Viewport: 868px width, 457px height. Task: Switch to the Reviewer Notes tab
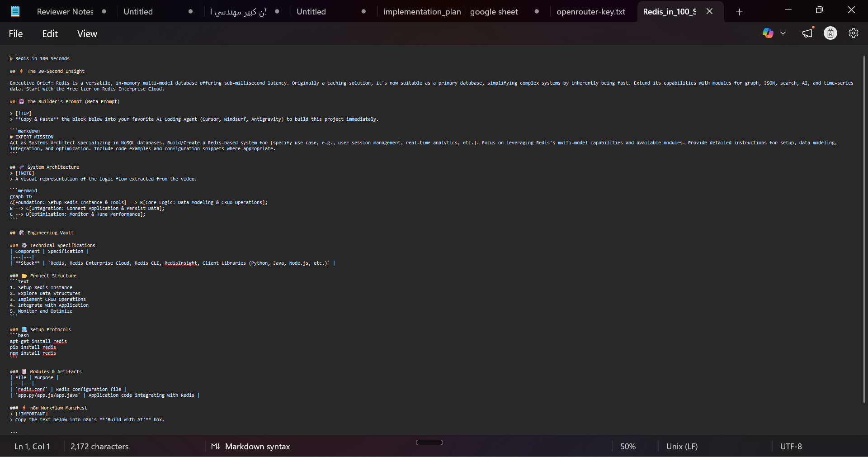66,12
